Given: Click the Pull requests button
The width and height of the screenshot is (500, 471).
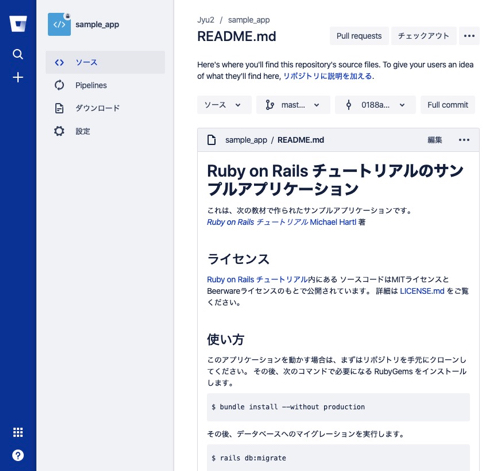Looking at the screenshot, I should 359,36.
